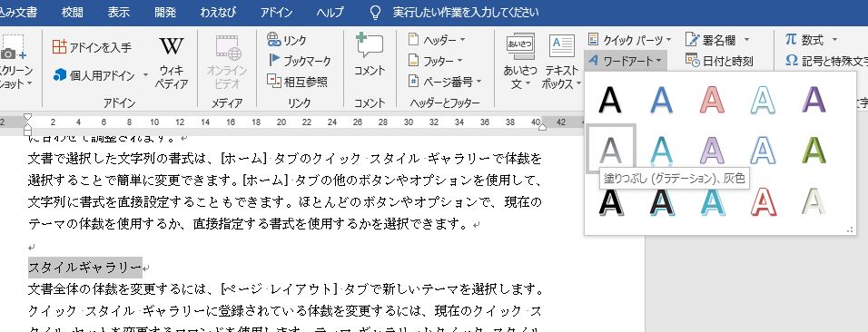Click the right indent ruler marker
Image resolution: width=868 pixels, height=332 pixels.
click(x=542, y=127)
